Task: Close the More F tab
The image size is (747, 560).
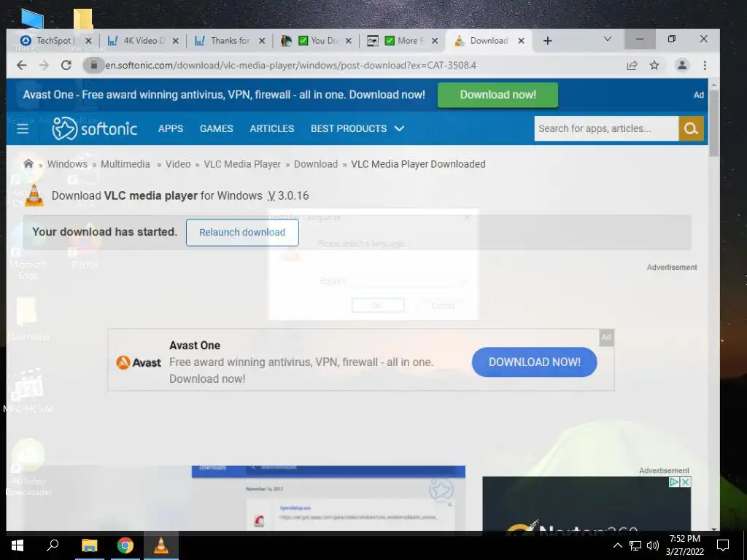Action: pos(435,41)
